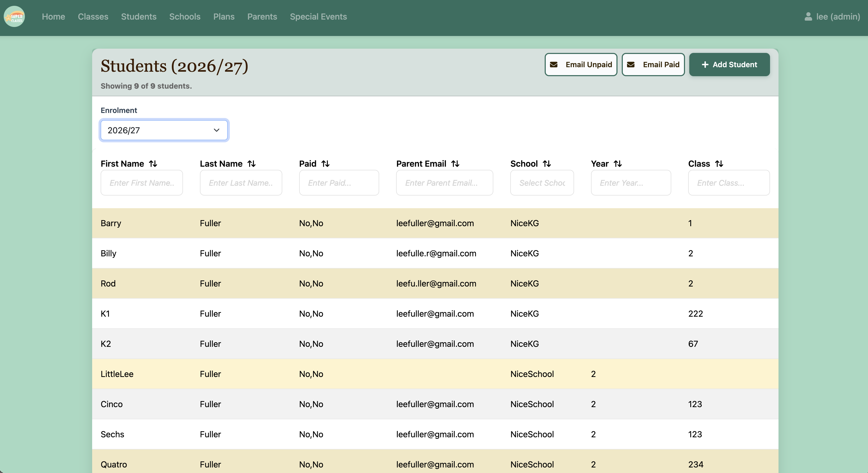Sort by Last Name using the sort arrows icon
This screenshot has height=473, width=868.
(252, 163)
